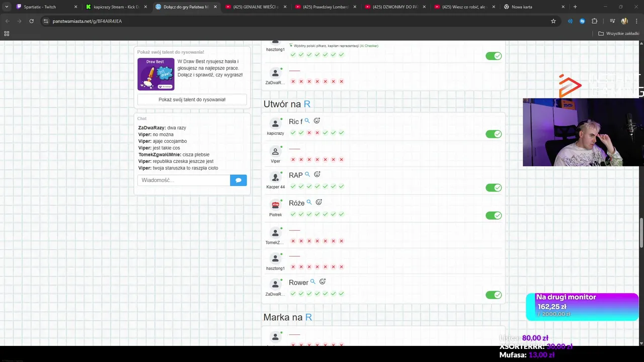Open the tab search dropdown arrow

(7, 7)
